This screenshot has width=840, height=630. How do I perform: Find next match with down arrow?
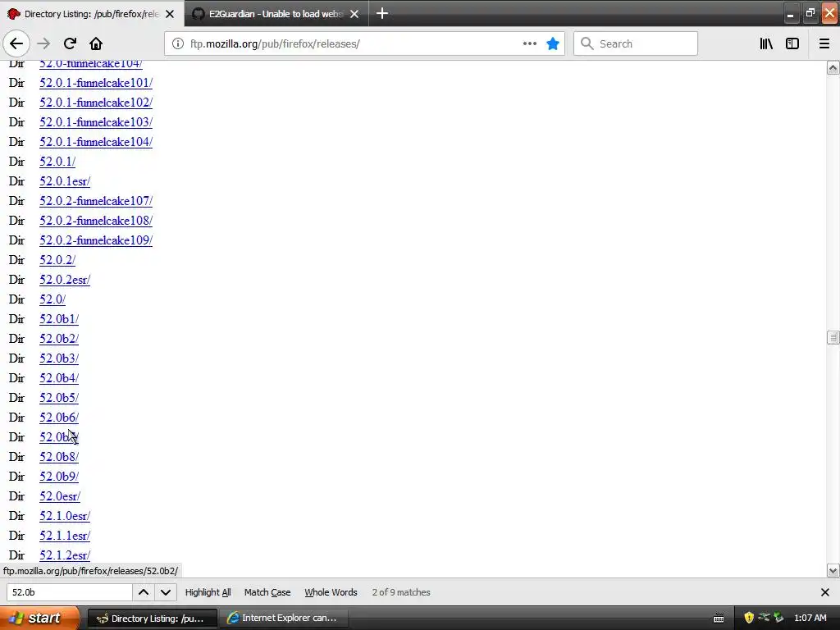[x=166, y=592]
